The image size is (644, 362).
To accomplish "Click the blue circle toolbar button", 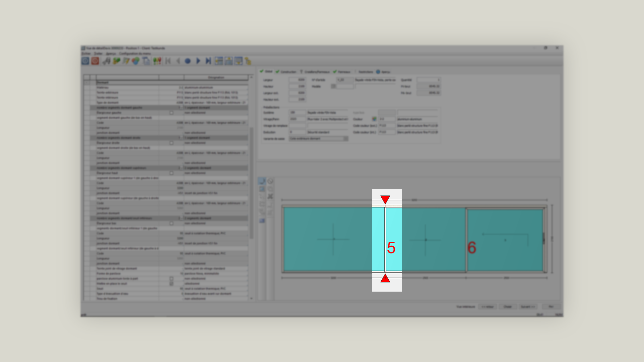I will tap(188, 61).
